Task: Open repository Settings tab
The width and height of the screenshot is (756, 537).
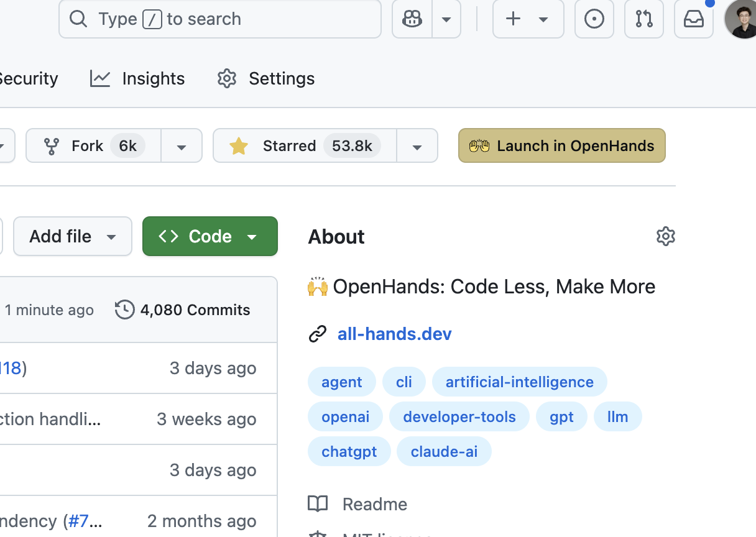Action: pos(281,78)
